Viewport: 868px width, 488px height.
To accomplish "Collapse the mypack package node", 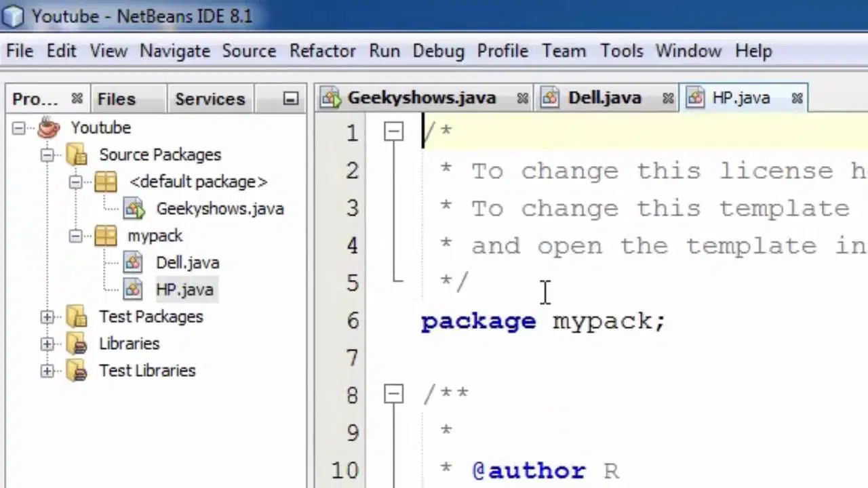I will pyautogui.click(x=75, y=236).
